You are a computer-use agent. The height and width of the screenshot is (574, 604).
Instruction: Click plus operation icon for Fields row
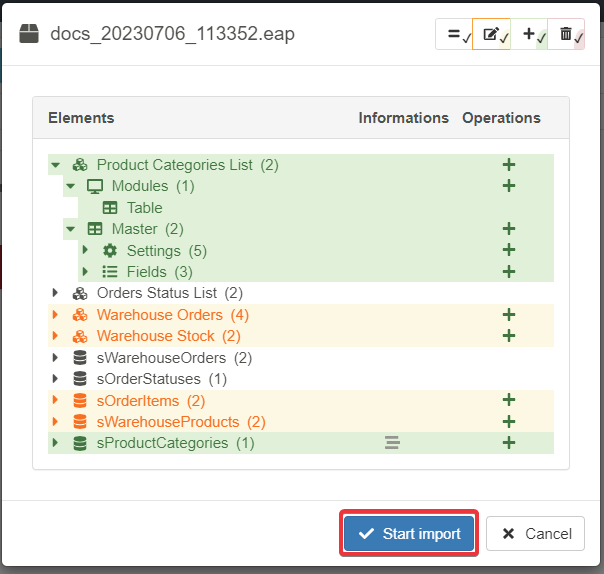click(508, 272)
